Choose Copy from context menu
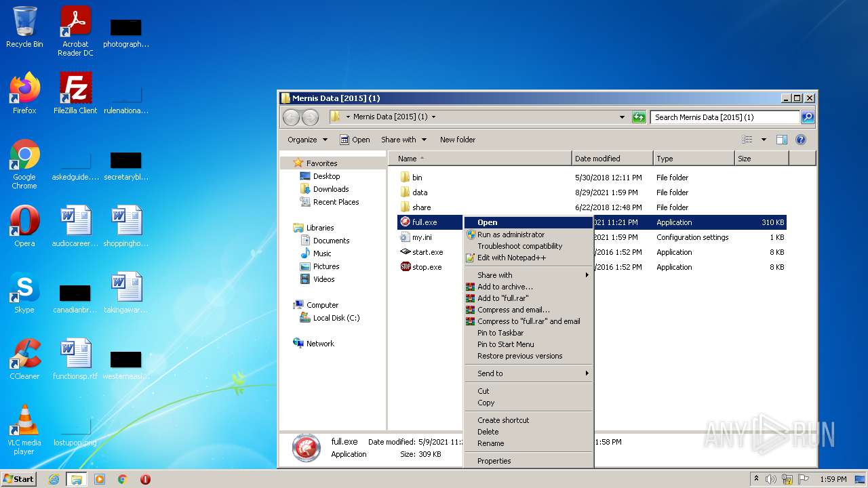Screen dimensions: 868x488 click(528, 403)
